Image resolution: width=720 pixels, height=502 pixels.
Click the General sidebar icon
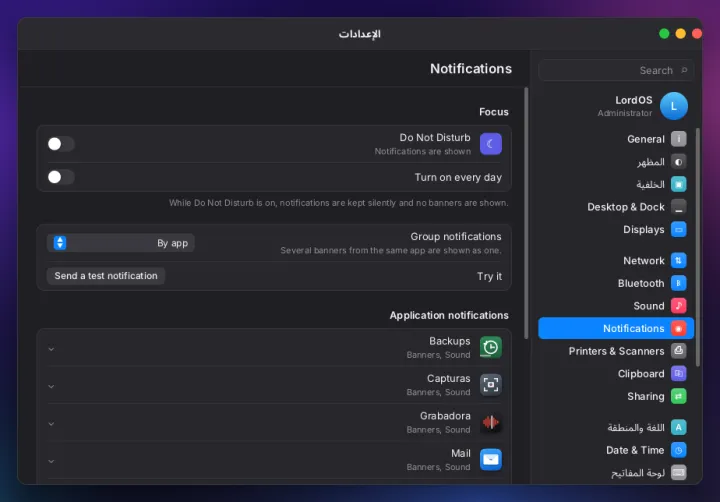678,139
